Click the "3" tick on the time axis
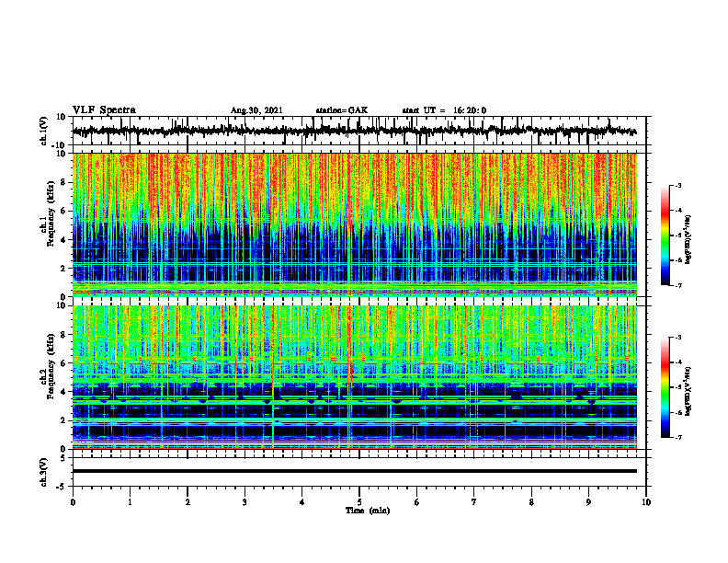The image size is (728, 563). [x=245, y=502]
